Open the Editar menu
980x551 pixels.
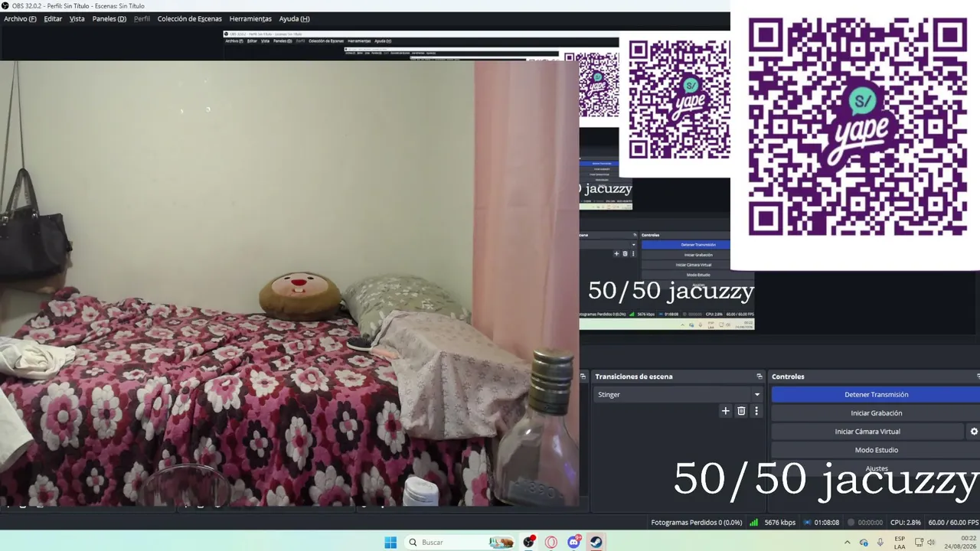pyautogui.click(x=53, y=18)
